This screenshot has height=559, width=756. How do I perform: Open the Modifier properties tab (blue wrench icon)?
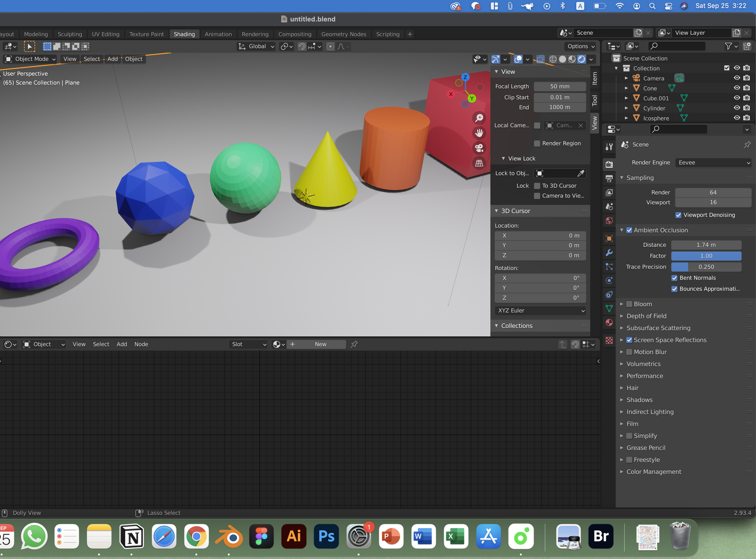click(x=609, y=253)
